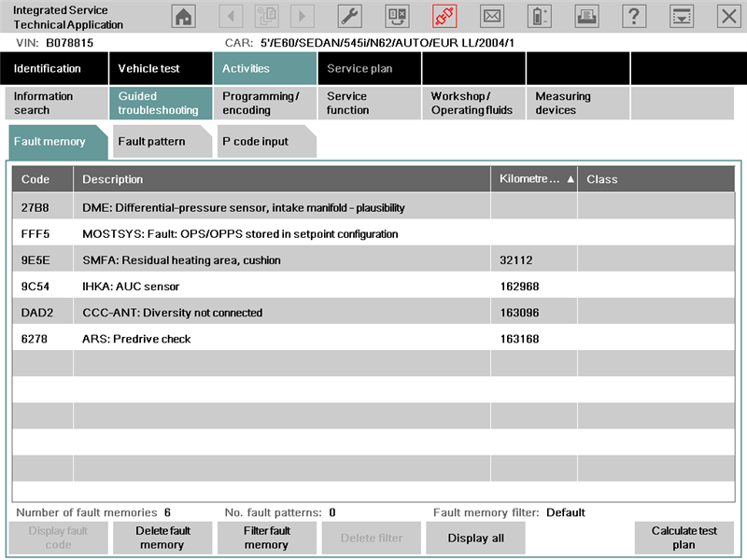The image size is (747, 560).
Task: Open Programming / encoding submenu
Action: pos(265,103)
